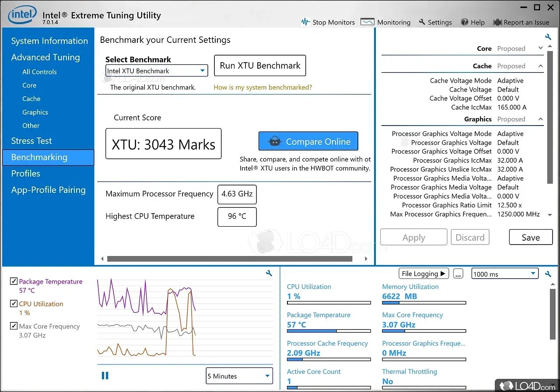Click the HWBOT mascot icon on Compare Online

(x=274, y=141)
